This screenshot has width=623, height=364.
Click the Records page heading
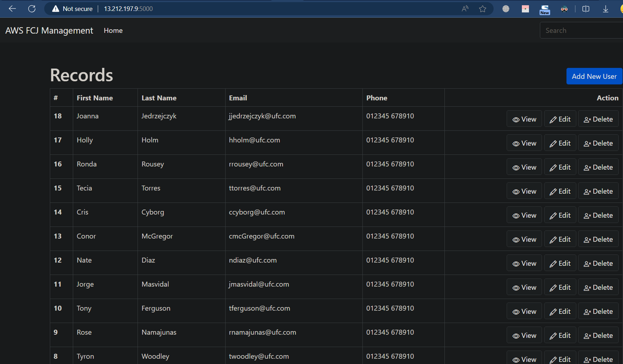(82, 75)
